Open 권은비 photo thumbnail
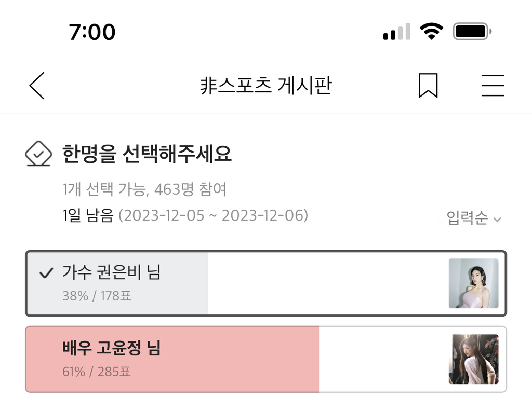532x411 pixels. pyautogui.click(x=473, y=283)
